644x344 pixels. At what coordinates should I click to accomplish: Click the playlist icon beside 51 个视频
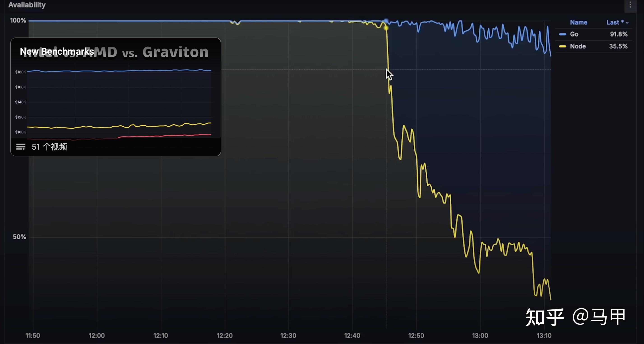pos(21,147)
